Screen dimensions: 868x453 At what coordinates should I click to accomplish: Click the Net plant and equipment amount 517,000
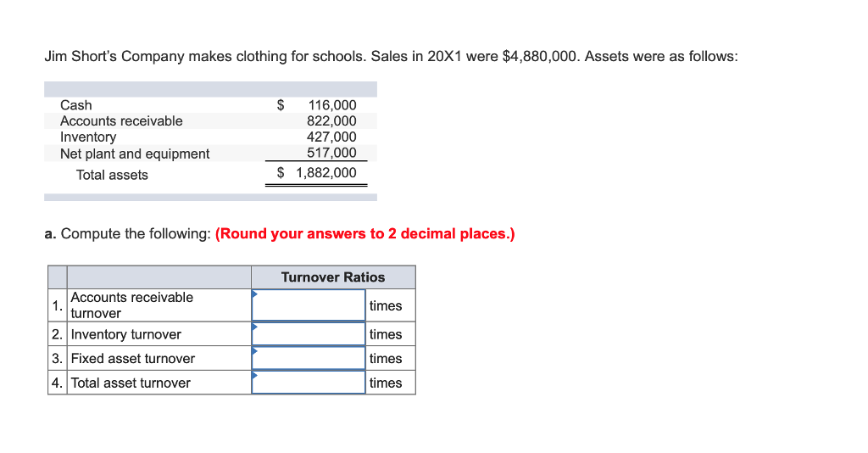(x=331, y=153)
